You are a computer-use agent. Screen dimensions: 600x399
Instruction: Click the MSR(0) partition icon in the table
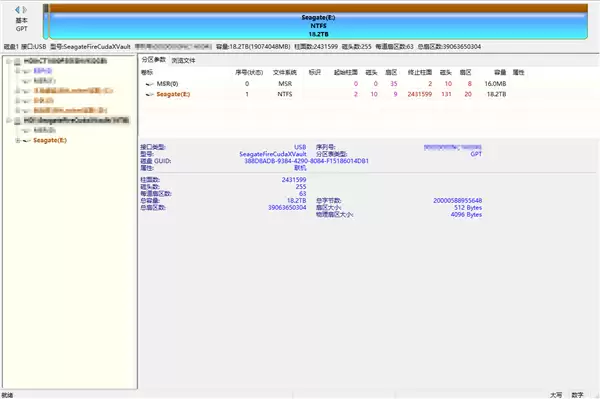coord(149,84)
